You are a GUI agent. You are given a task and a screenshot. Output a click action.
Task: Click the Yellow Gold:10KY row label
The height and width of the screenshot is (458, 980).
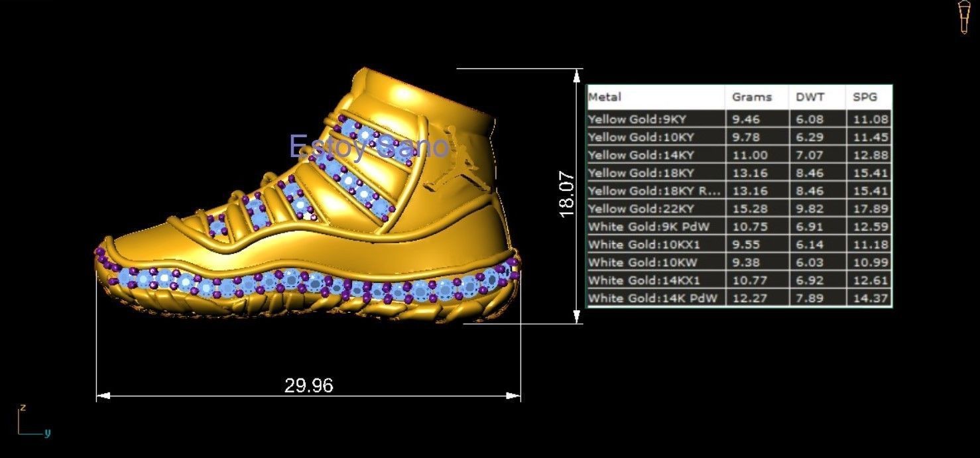click(x=641, y=137)
